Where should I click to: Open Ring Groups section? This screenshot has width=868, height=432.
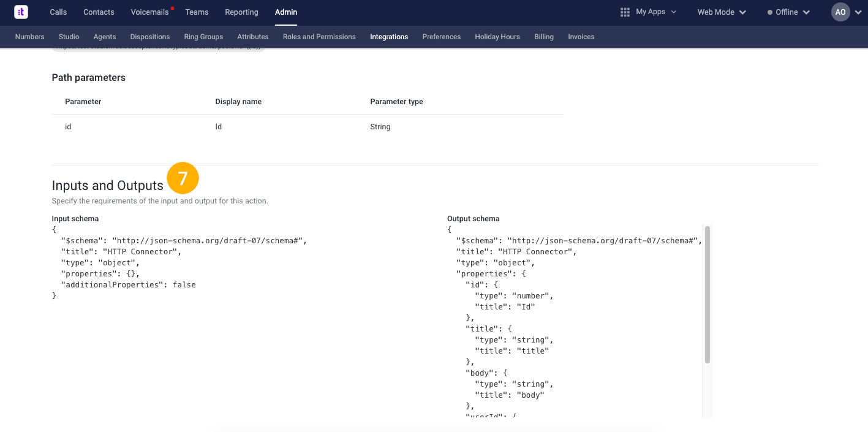point(203,37)
